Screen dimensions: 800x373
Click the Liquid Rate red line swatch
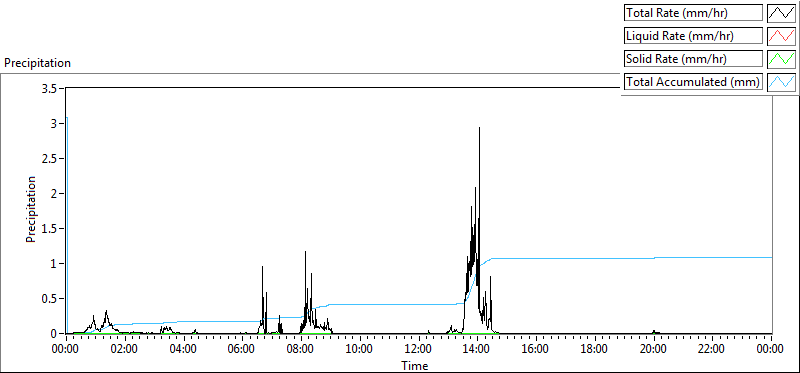coord(781,36)
